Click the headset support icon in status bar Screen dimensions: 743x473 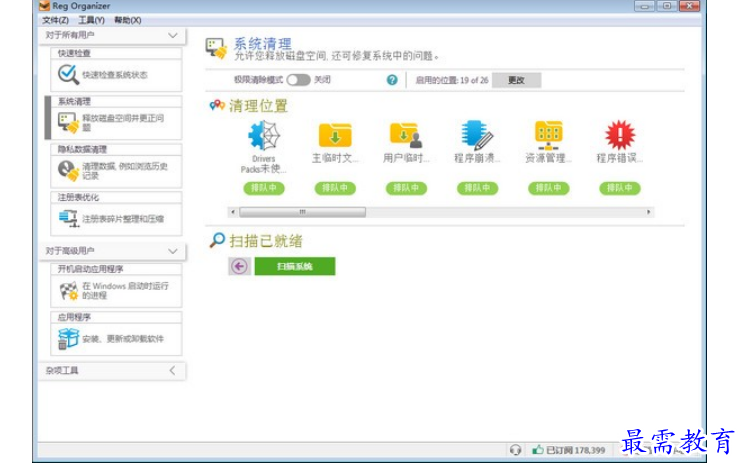pos(515,450)
